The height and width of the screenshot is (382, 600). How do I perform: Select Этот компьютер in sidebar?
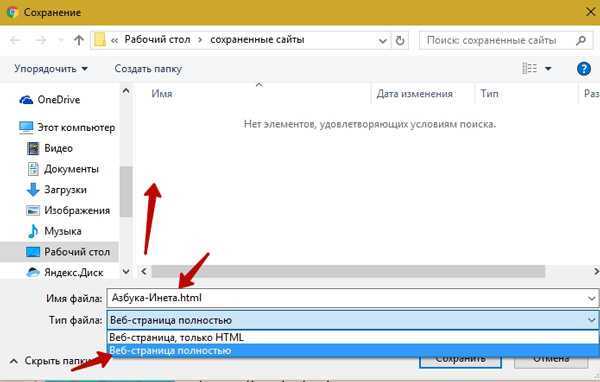click(76, 127)
